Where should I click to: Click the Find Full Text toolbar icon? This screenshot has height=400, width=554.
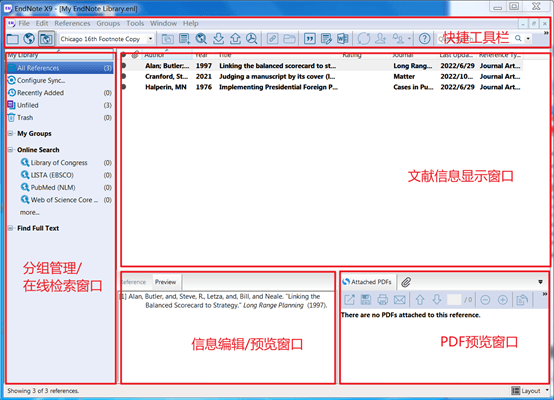coord(252,39)
